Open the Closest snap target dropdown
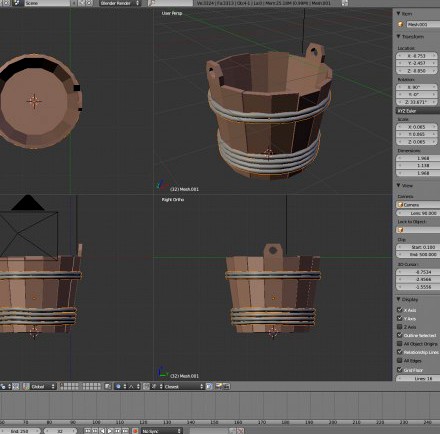The width and height of the screenshot is (440, 434). tap(184, 386)
